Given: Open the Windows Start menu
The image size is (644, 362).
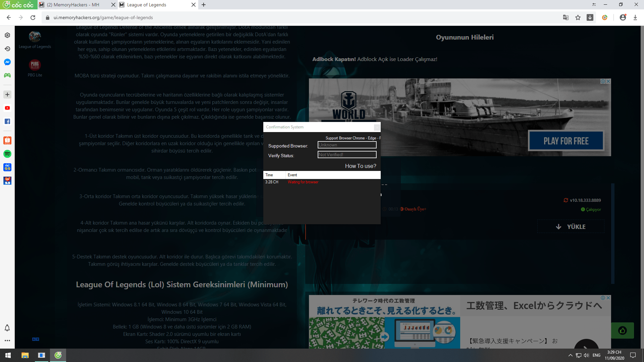Looking at the screenshot, I should 8,355.
